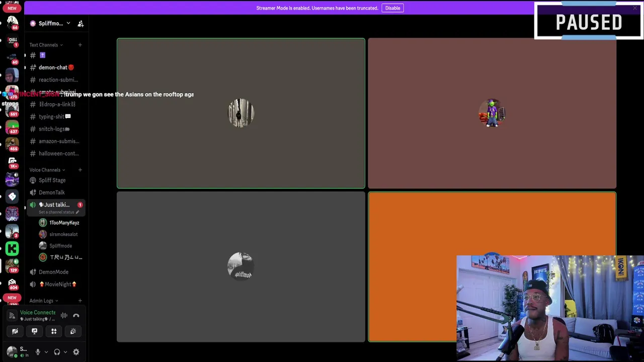
Task: Focus the top-left green-bordered video tile
Action: coord(241,113)
